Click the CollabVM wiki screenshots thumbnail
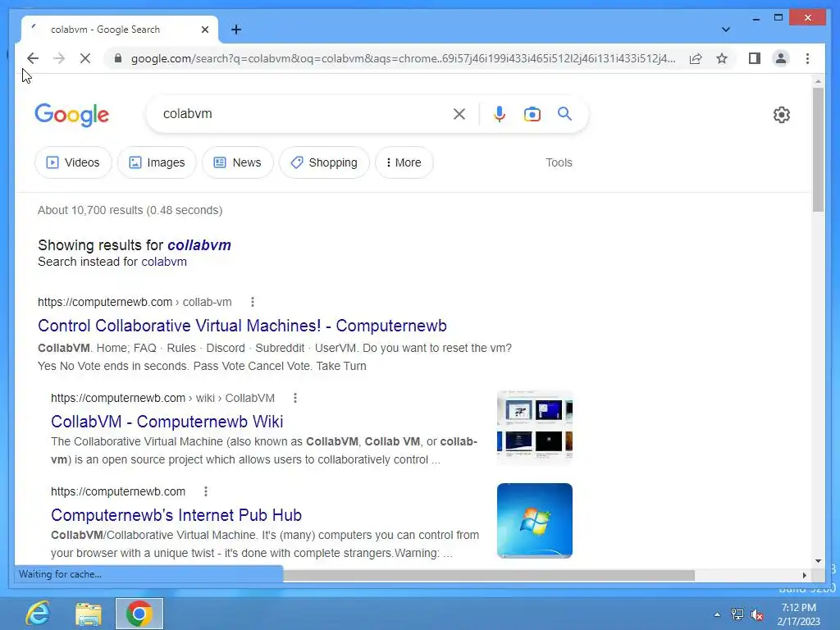 [x=535, y=427]
